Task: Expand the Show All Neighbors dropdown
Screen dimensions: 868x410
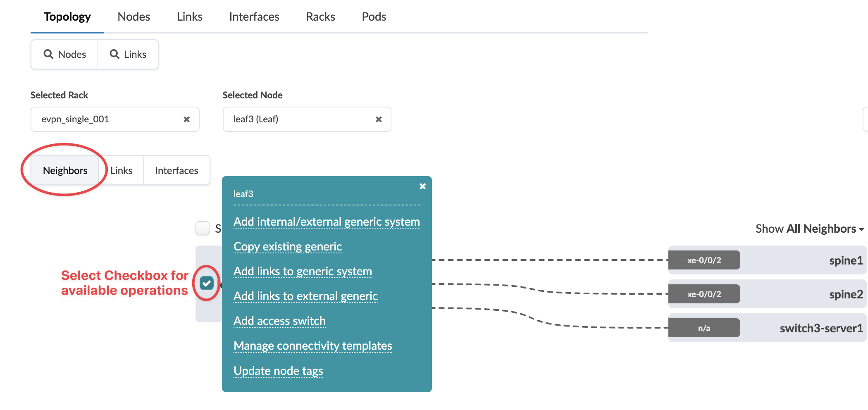Action: pyautogui.click(x=809, y=229)
